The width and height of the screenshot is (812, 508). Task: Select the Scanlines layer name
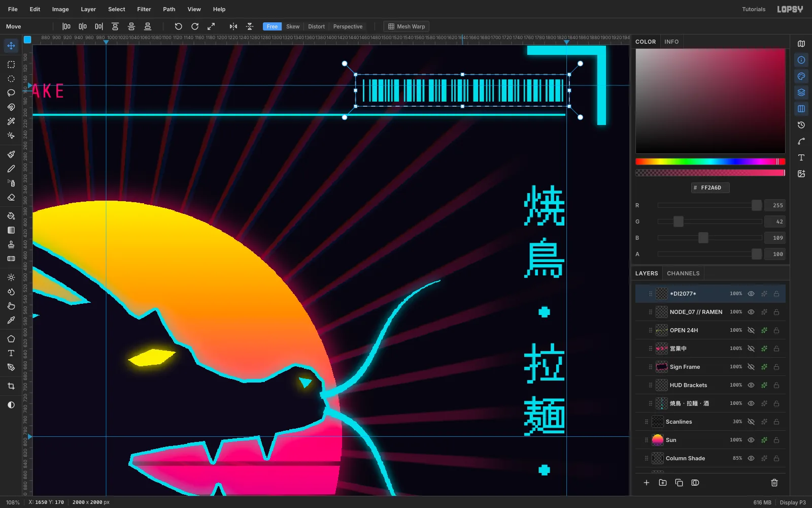tap(679, 422)
